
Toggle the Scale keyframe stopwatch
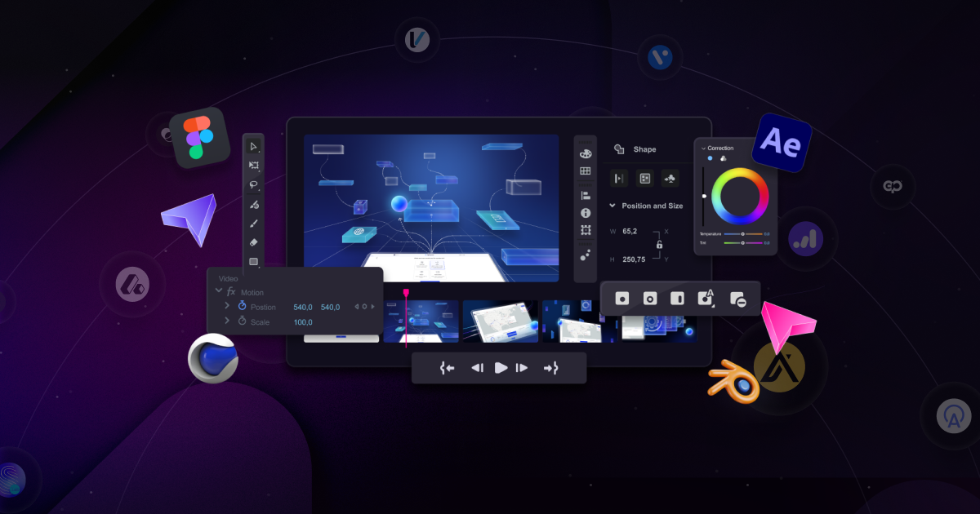(243, 321)
